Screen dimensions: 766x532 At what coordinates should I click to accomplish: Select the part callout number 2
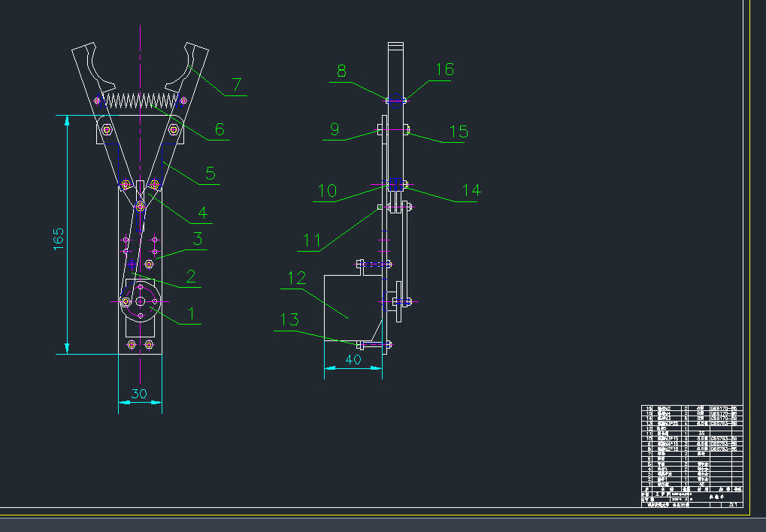click(x=191, y=276)
